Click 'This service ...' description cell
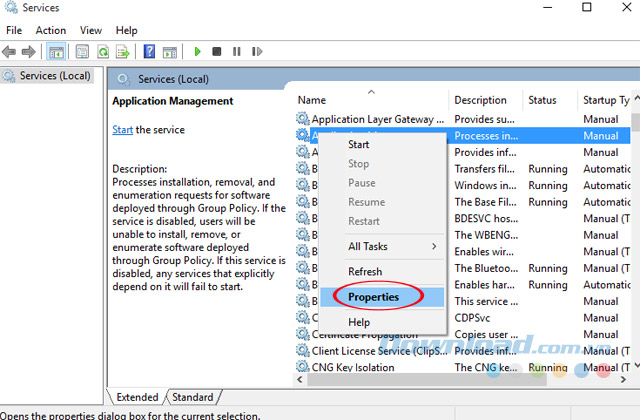The height and width of the screenshot is (420, 640). point(486,301)
